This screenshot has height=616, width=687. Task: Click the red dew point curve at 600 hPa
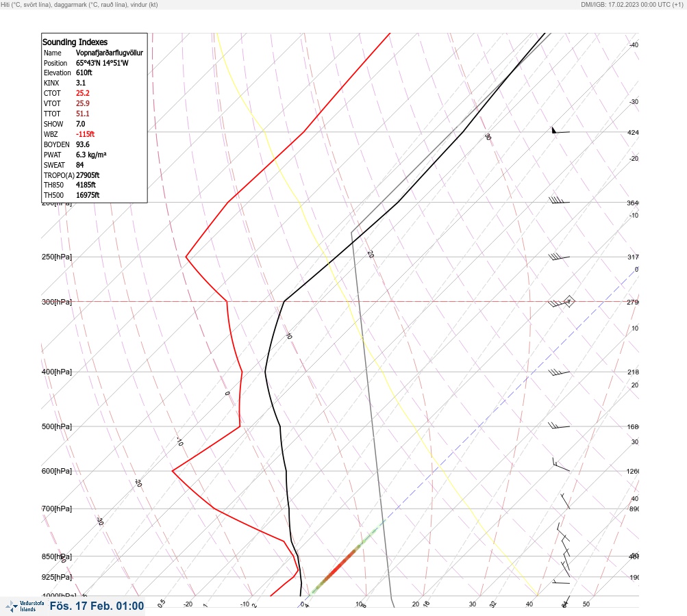click(x=173, y=471)
